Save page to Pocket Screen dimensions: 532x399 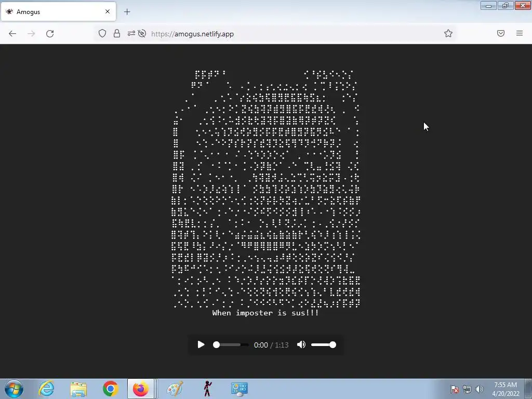[501, 33]
